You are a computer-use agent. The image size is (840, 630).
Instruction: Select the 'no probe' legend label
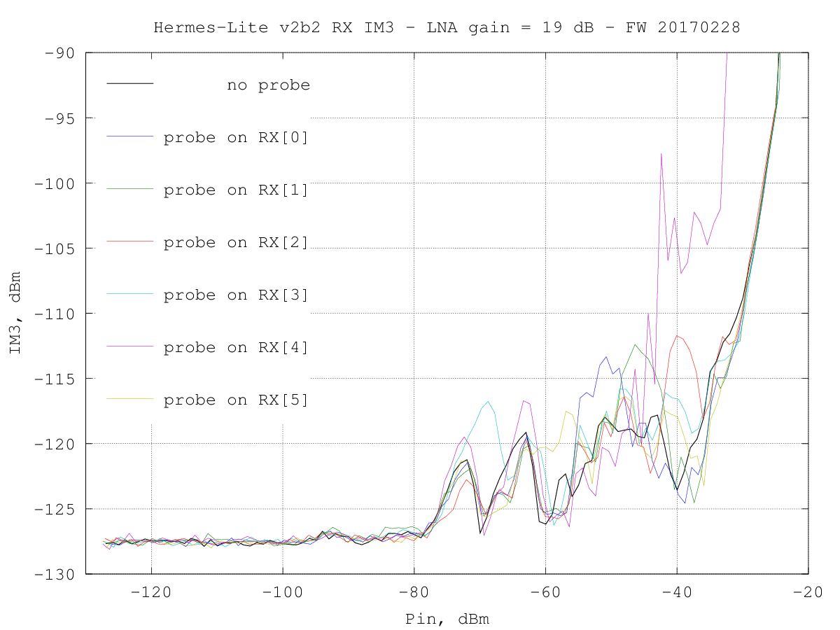(x=268, y=85)
